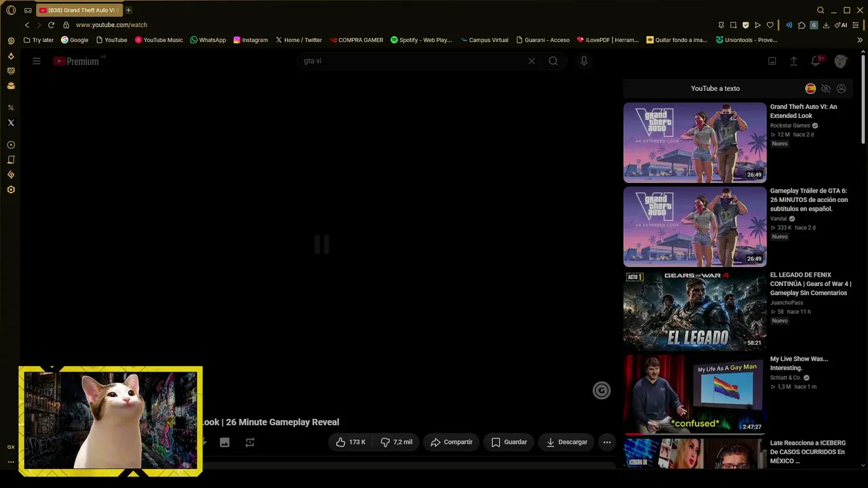Open the X/Twitter sidebar panel
This screenshot has height=488, width=868.
click(11, 123)
